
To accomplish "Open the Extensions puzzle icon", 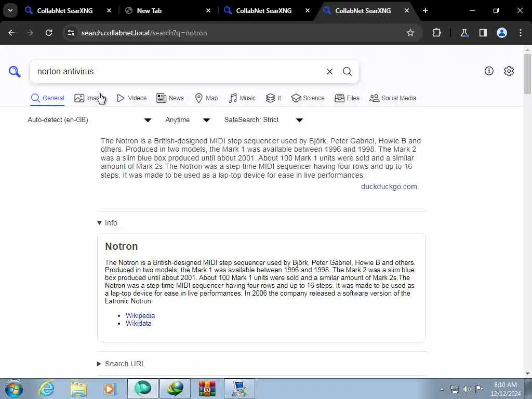I will (x=436, y=33).
